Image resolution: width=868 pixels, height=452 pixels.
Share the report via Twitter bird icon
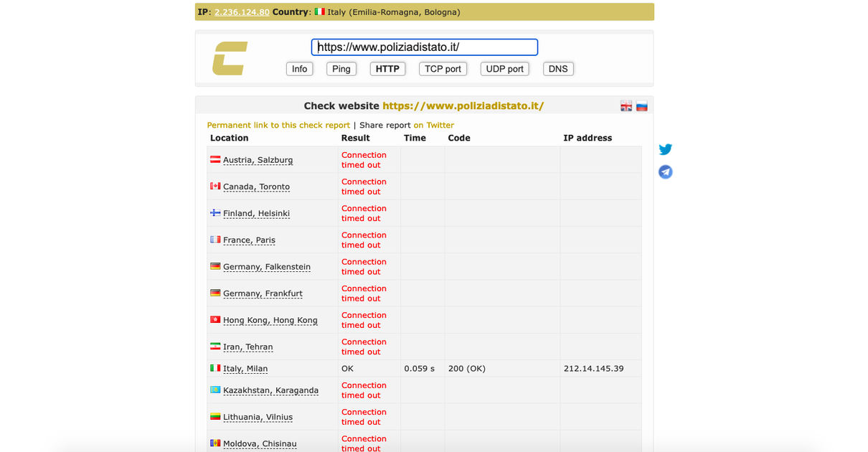(666, 149)
